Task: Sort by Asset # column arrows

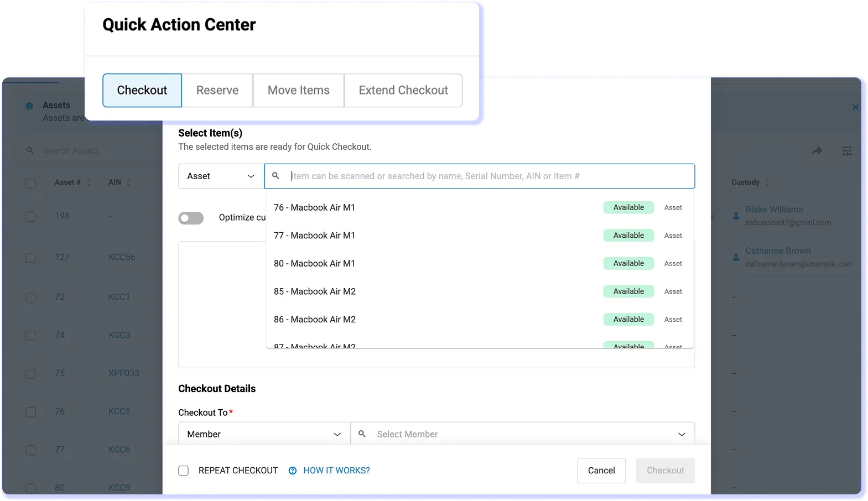Action: (89, 182)
